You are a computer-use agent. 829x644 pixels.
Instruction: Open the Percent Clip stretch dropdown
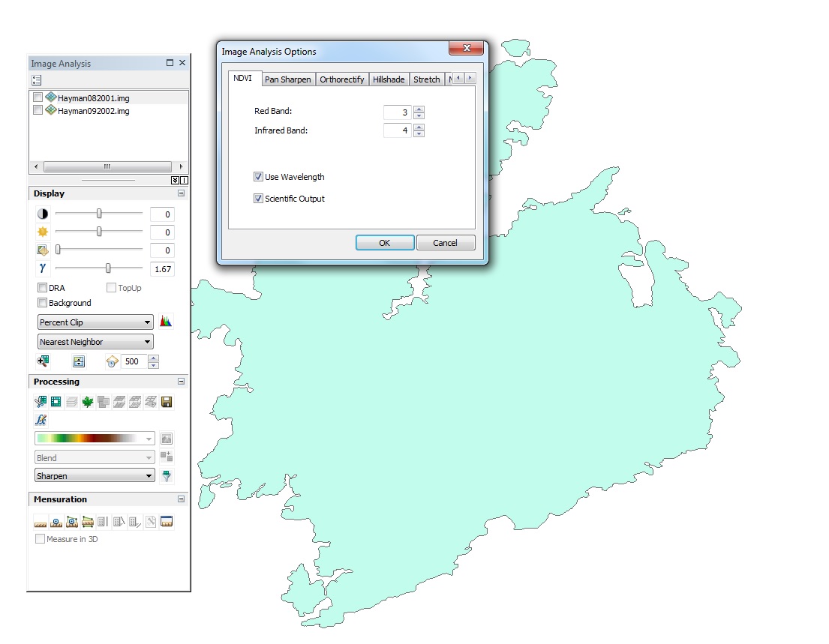click(x=95, y=322)
